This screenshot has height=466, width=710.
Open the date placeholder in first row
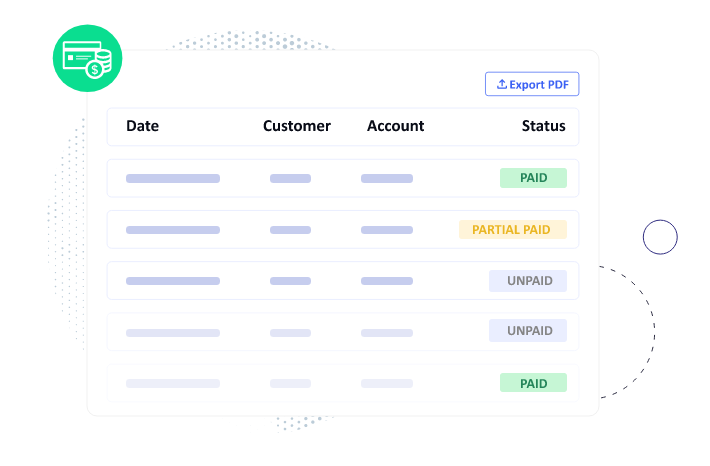coord(173,178)
